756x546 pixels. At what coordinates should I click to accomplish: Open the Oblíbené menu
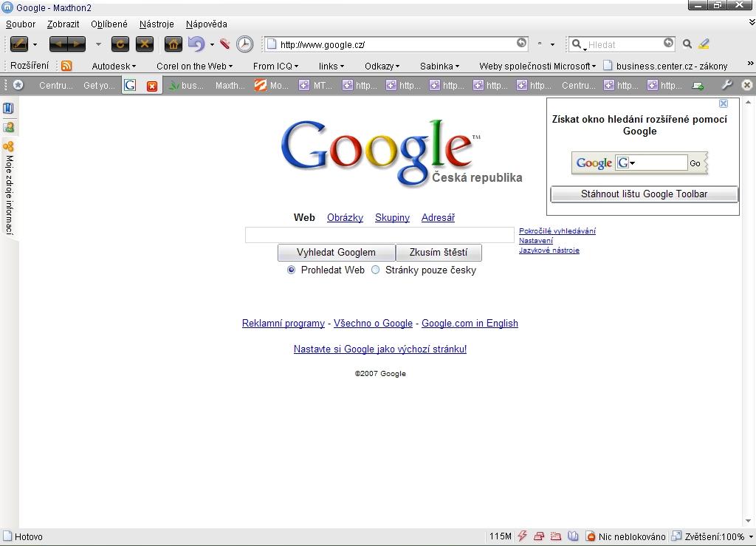109,24
